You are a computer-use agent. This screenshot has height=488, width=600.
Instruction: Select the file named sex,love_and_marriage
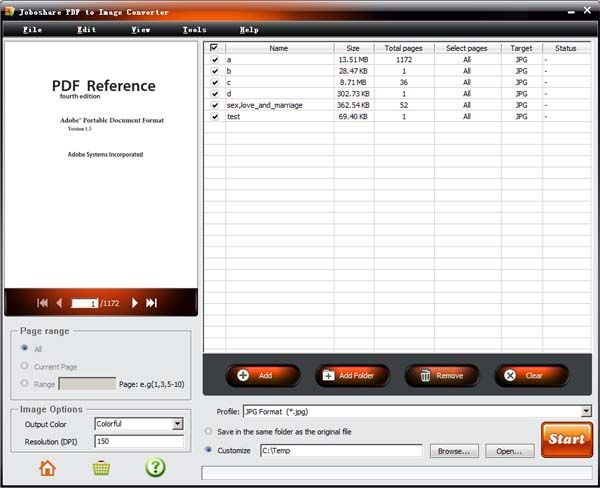265,105
